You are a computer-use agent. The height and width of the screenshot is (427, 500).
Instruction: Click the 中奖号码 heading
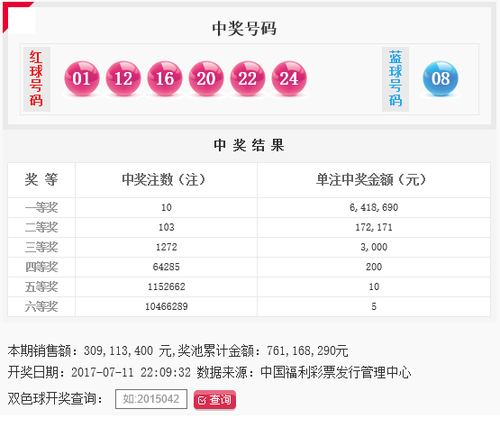(x=244, y=29)
